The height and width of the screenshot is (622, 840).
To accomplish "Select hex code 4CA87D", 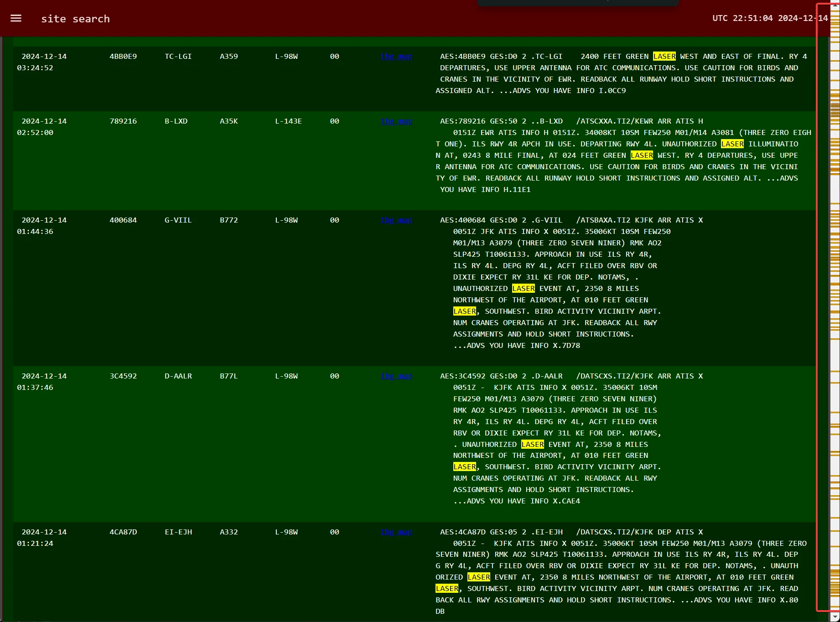I will (123, 532).
